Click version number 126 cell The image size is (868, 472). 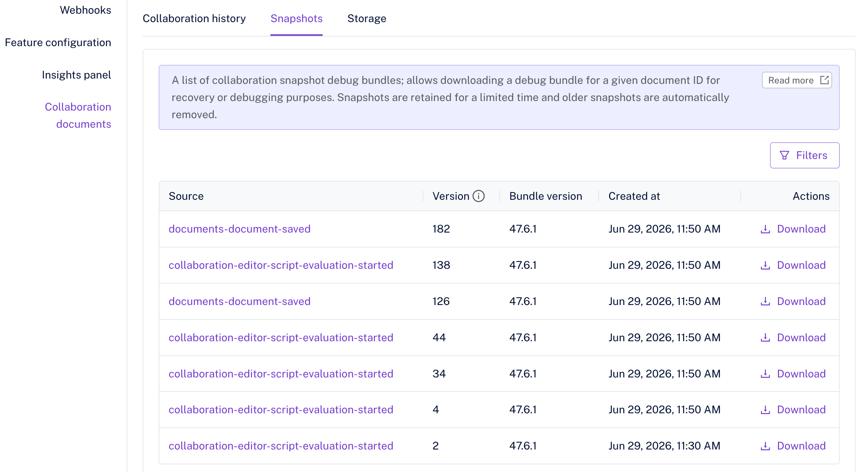click(x=441, y=301)
